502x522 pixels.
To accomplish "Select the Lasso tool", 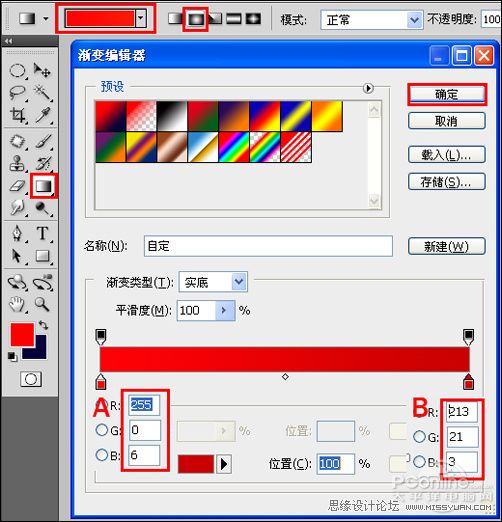I will click(x=17, y=92).
